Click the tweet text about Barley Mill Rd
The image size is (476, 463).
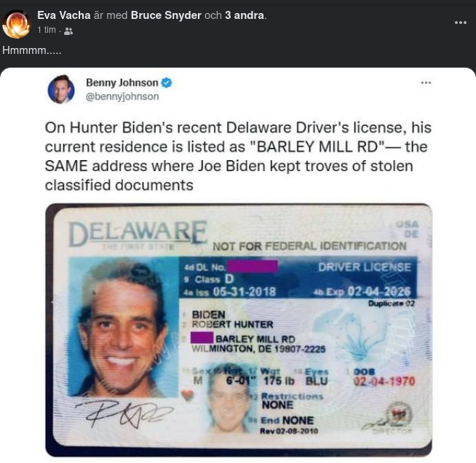point(238,156)
